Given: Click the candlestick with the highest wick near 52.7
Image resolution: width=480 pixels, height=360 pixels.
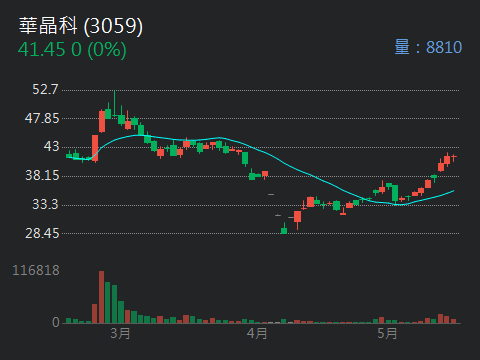Looking at the screenshot, I should [x=115, y=103].
